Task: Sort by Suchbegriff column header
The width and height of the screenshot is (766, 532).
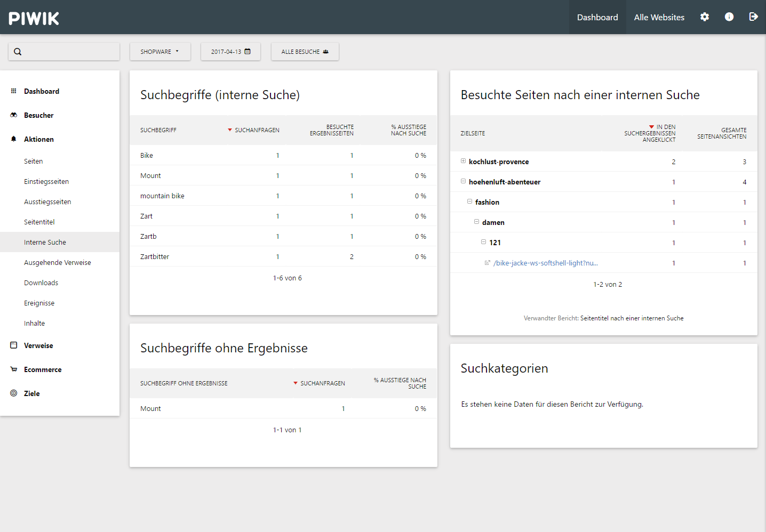Action: [158, 130]
